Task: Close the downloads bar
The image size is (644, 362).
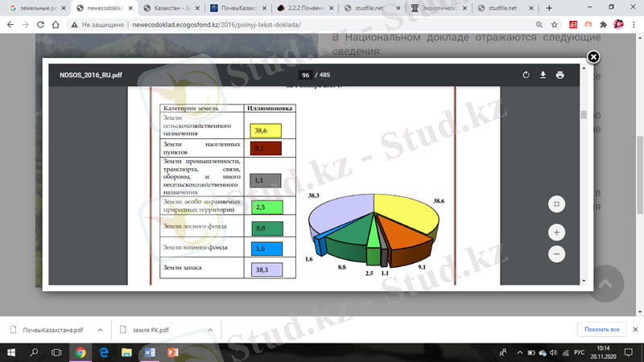Action: [x=635, y=330]
